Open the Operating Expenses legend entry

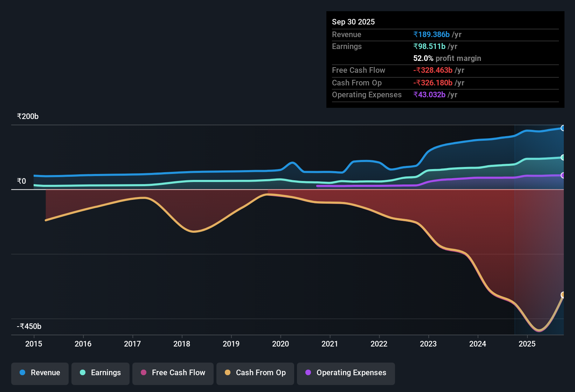[x=346, y=373]
